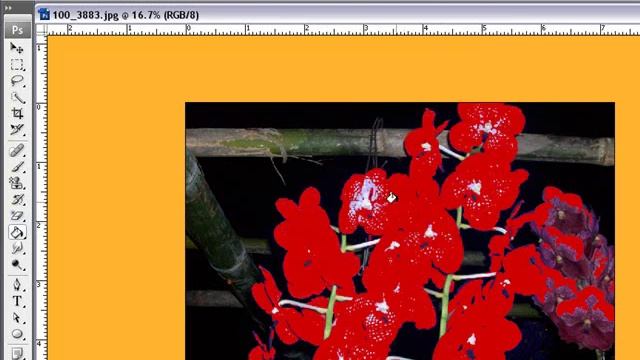Screen dimensions: 640x360
Task: Select the Slice tool
Action: (17, 130)
